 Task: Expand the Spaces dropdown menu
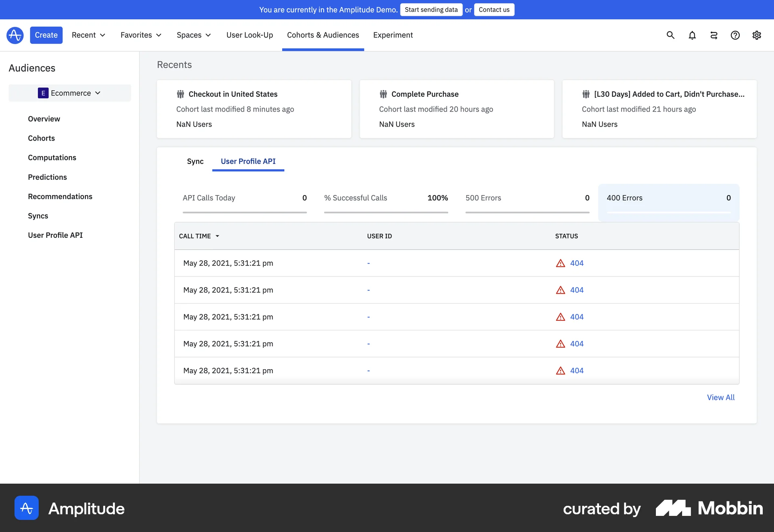pos(194,35)
